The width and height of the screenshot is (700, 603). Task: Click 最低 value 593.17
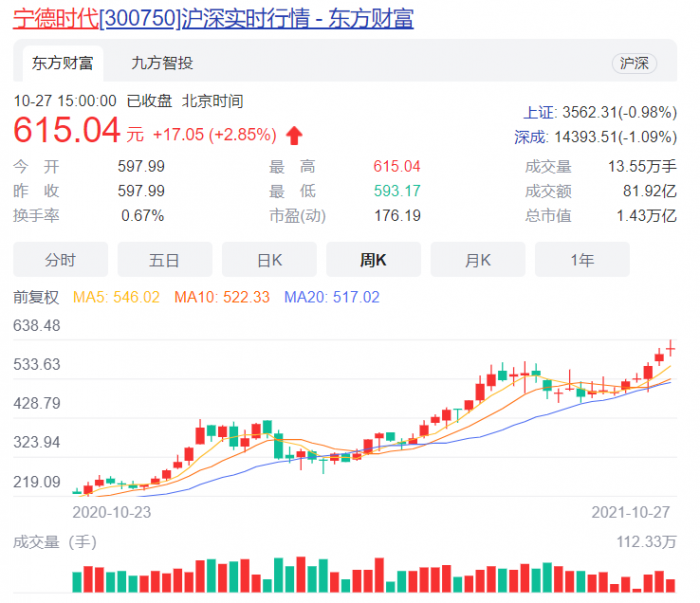397,191
